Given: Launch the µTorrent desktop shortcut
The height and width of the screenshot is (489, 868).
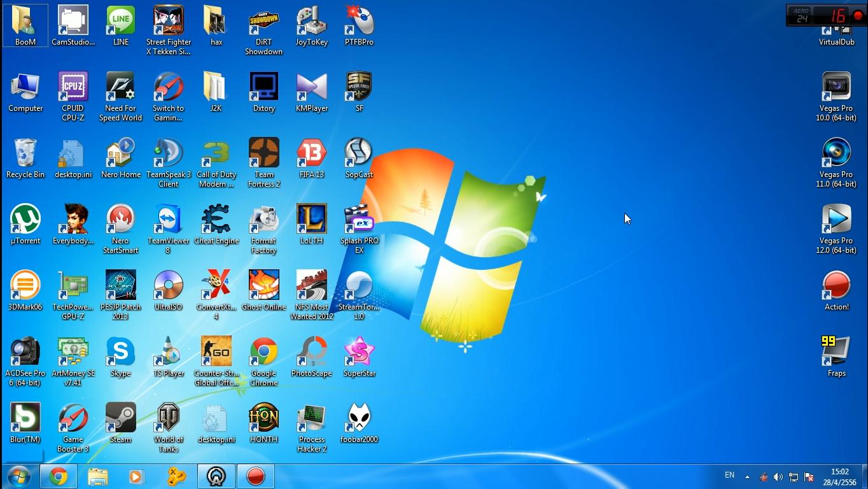Looking at the screenshot, I should (25, 224).
